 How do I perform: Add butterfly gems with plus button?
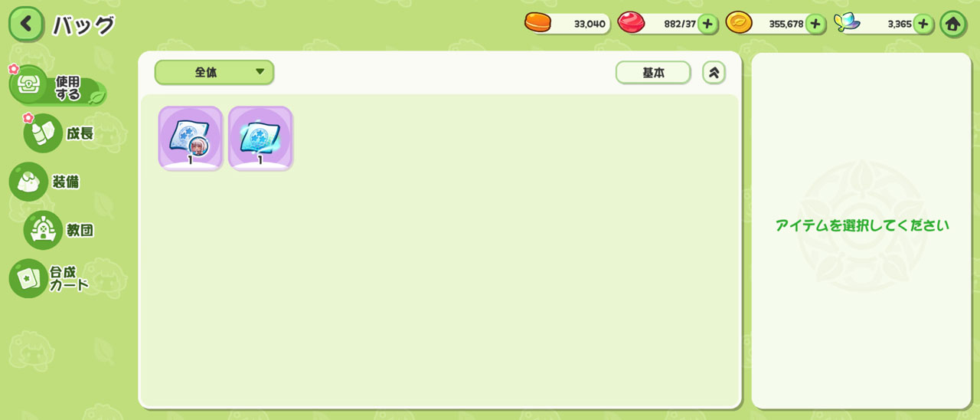923,24
